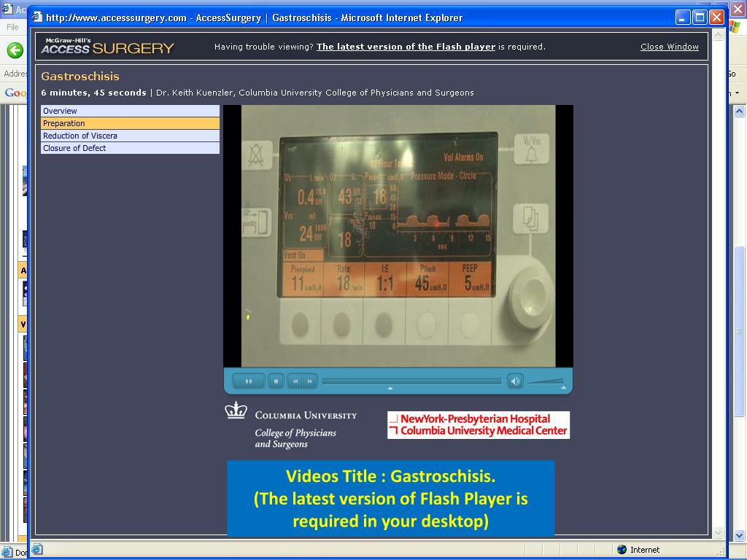Click the Internet Explorer icon in title bar

pos(37,17)
